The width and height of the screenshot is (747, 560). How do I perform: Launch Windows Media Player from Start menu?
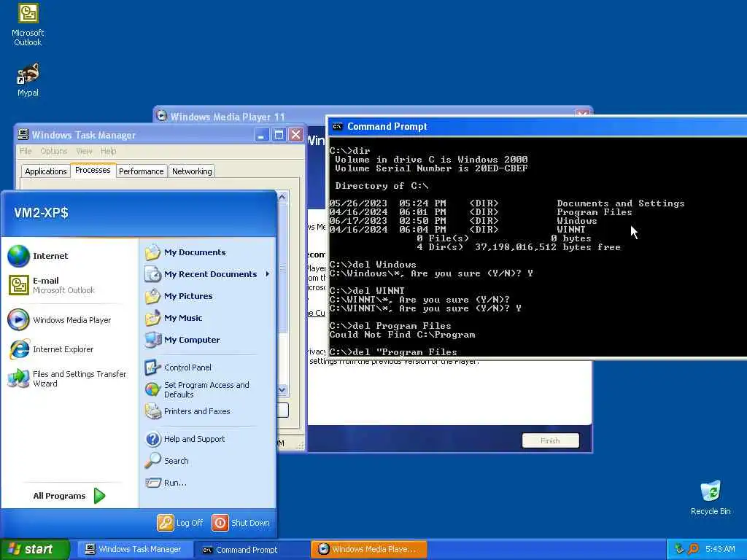coord(60,320)
